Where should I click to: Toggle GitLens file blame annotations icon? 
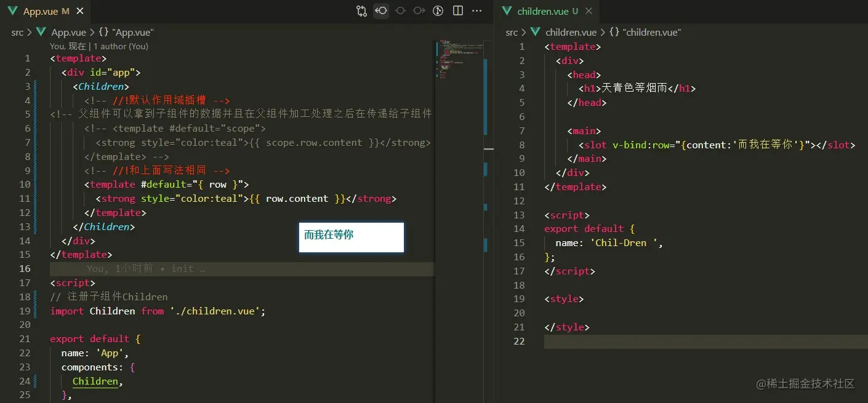click(x=438, y=11)
